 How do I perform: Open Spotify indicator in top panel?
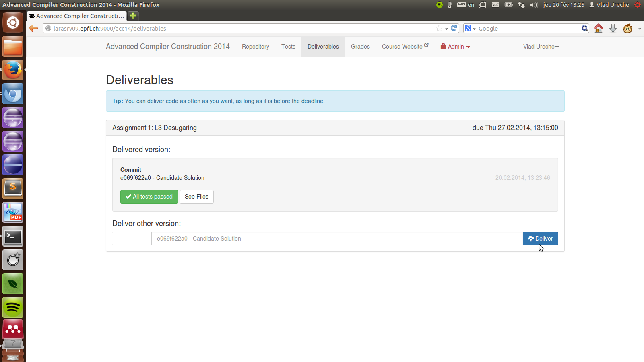click(x=440, y=5)
